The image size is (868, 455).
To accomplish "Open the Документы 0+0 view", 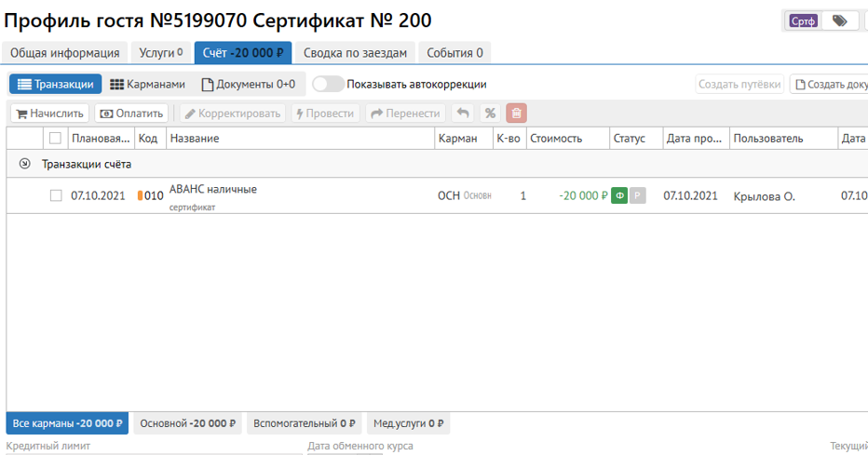I will point(249,85).
